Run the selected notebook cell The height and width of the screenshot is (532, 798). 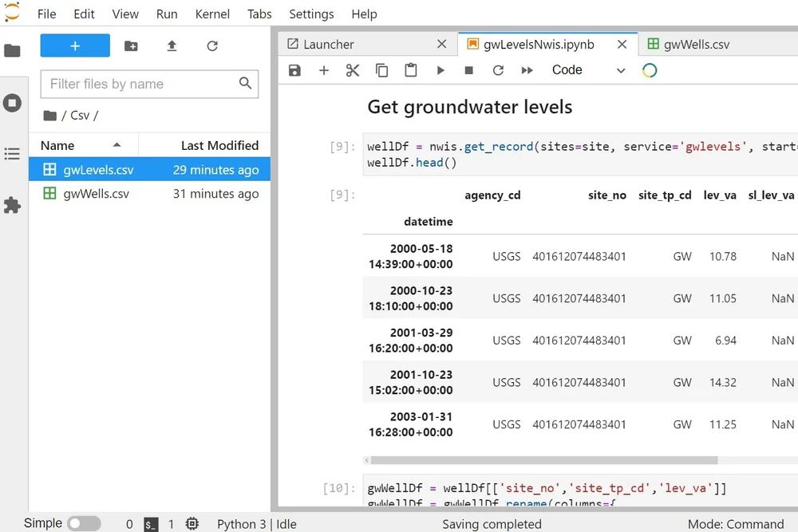click(440, 70)
